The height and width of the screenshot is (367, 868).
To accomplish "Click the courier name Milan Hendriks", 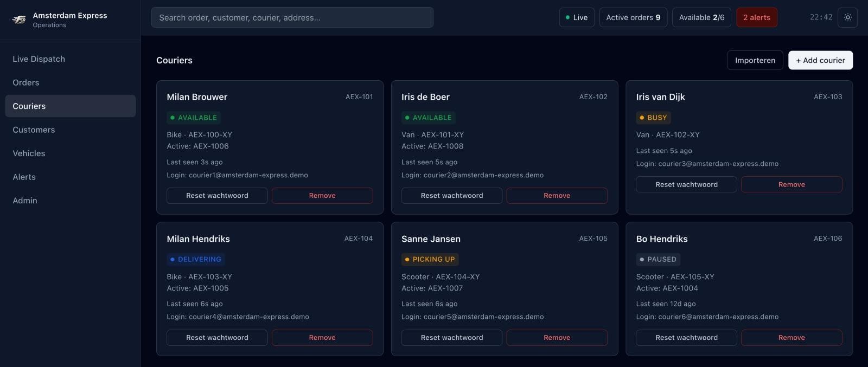I will click(x=198, y=239).
